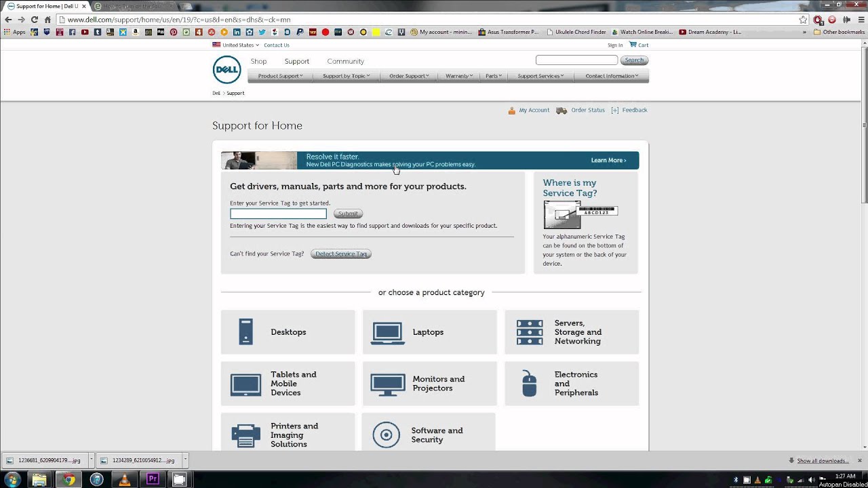The width and height of the screenshot is (868, 488).
Task: Go to the Shop section
Action: tap(258, 61)
